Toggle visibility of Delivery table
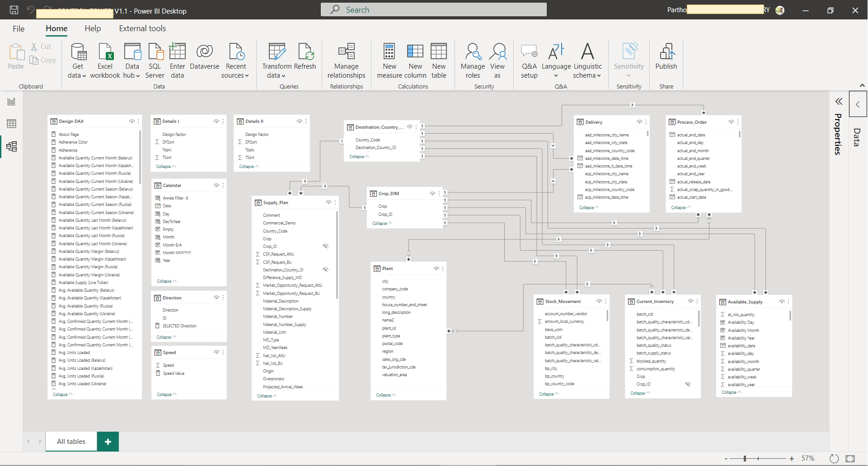Viewport: 868px width, 466px height. tap(639, 122)
